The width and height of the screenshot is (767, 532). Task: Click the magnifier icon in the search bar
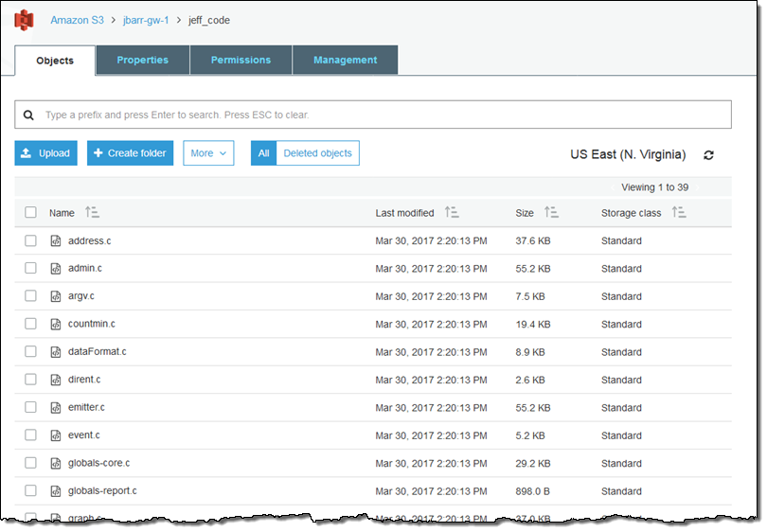pos(28,115)
